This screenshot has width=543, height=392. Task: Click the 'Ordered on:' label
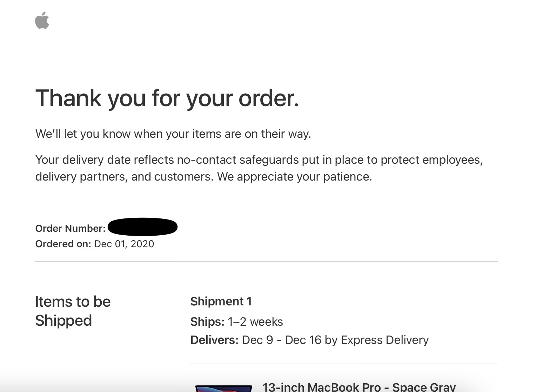point(63,244)
